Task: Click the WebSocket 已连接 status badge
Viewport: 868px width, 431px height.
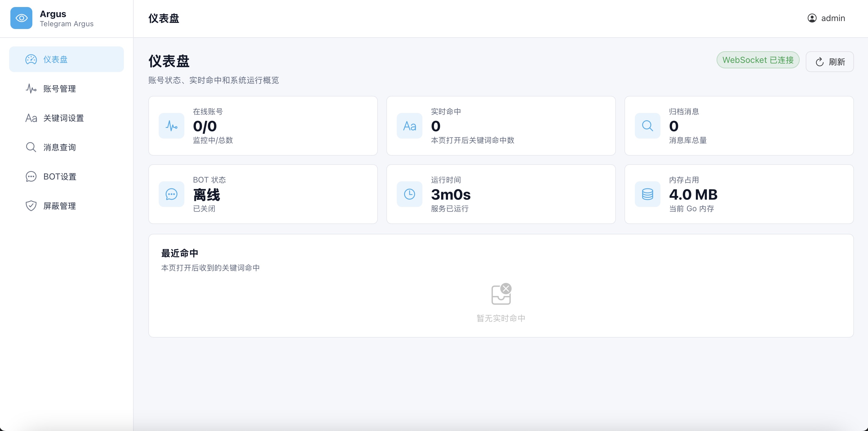Action: pos(758,60)
